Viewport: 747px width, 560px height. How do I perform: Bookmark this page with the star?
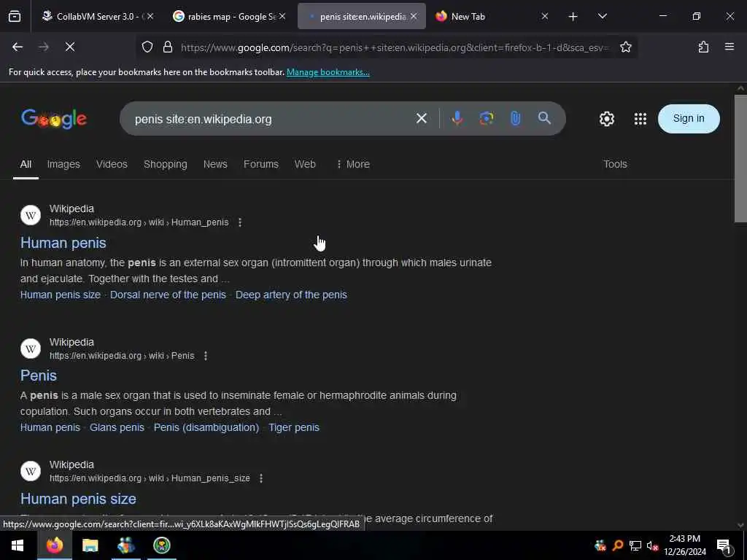[625, 47]
